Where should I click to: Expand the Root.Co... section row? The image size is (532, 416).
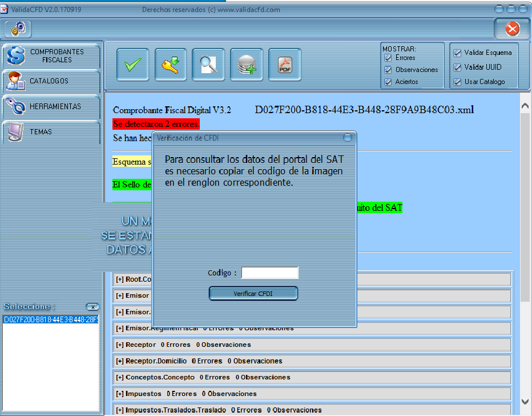[x=312, y=279]
